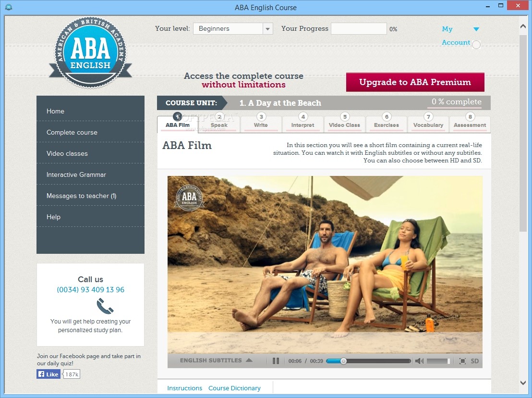Viewport: 532px width, 398px height.
Task: Click the My Account link
Action: point(456,36)
